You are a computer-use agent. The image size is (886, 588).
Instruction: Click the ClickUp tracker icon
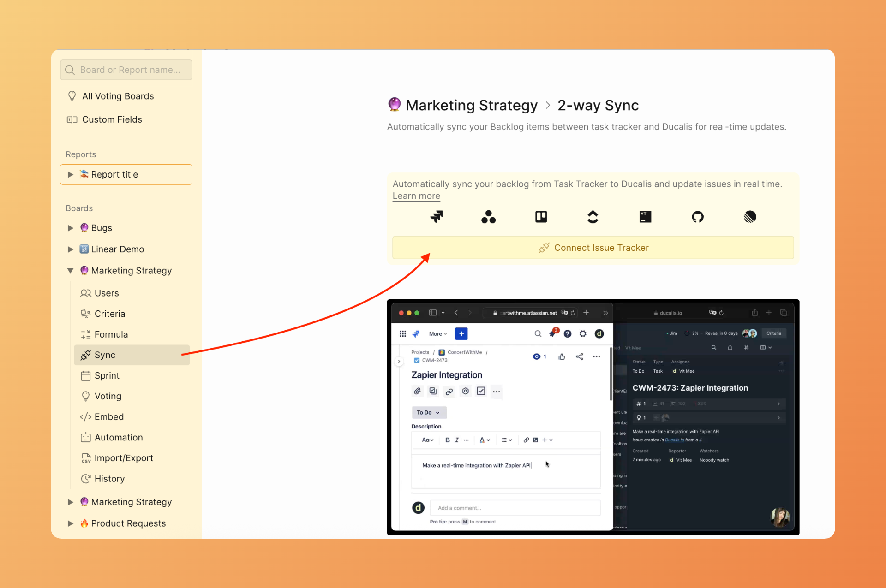click(593, 217)
